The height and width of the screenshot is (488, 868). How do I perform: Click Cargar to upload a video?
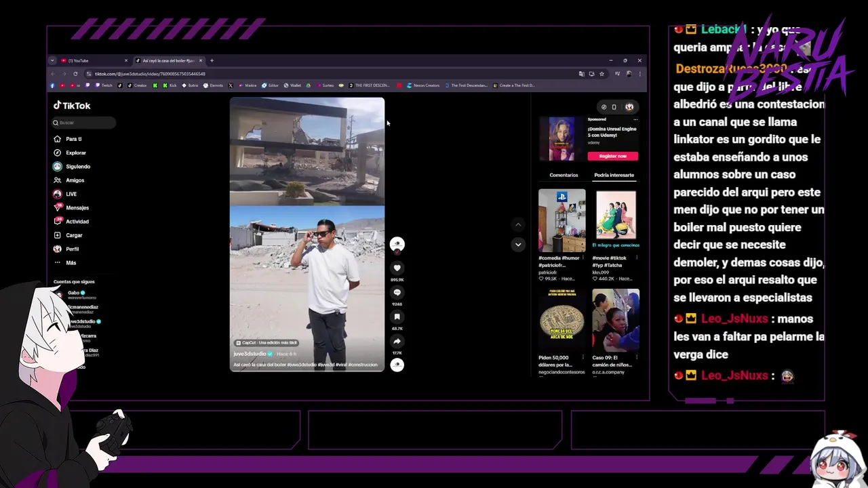click(x=68, y=235)
